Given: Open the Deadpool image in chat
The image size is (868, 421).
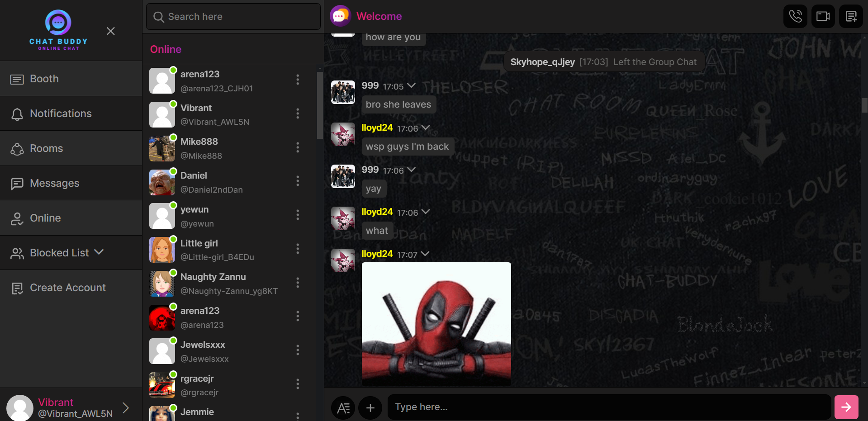Looking at the screenshot, I should point(436,324).
